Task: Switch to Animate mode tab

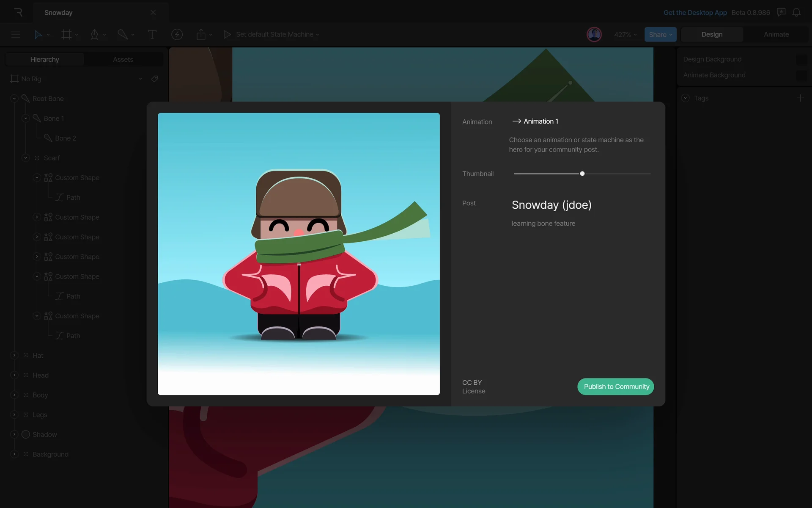Action: tap(776, 35)
